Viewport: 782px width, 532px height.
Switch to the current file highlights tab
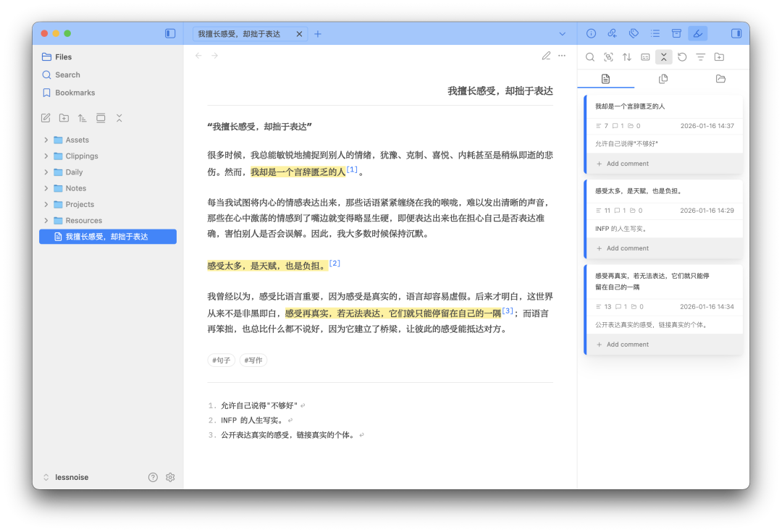[x=605, y=79]
